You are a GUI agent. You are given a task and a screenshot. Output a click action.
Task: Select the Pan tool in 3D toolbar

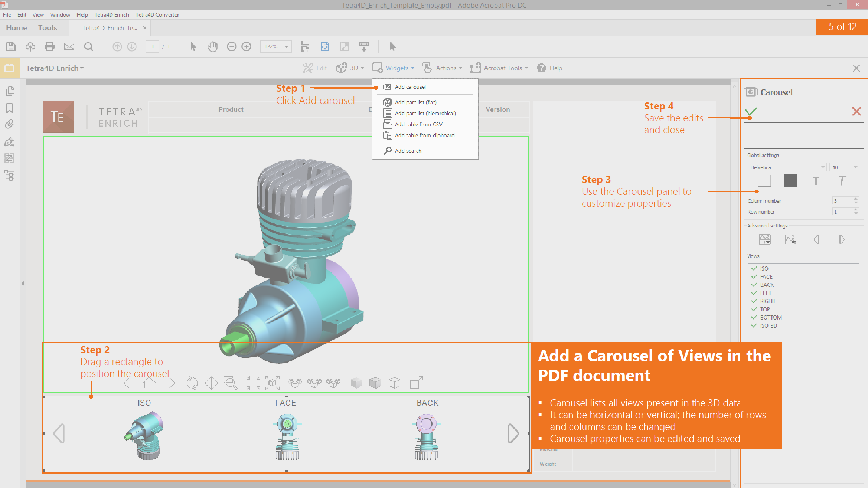pos(211,383)
